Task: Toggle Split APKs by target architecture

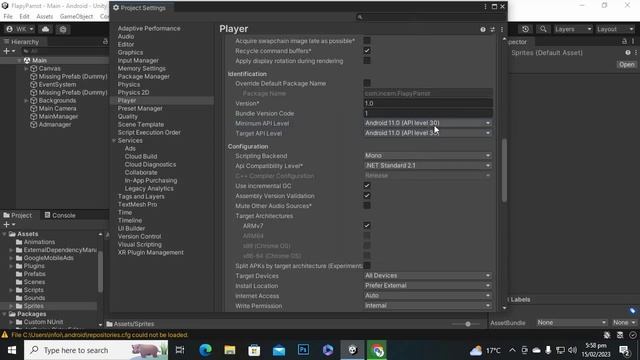Action: 367,266
